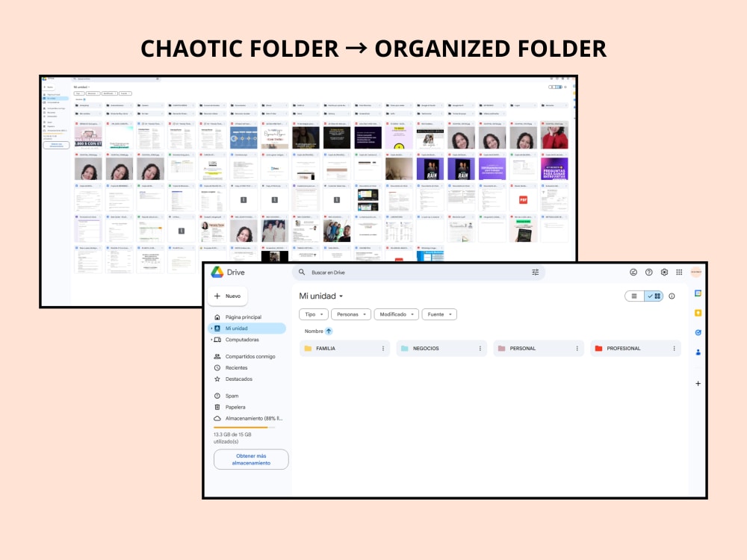
Task: Open the Google apps grid icon
Action: pyautogui.click(x=679, y=273)
